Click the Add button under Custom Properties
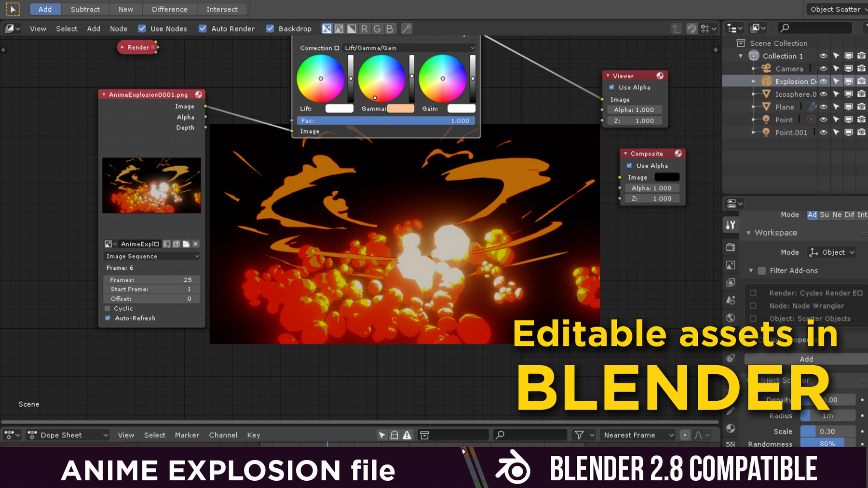 click(806, 359)
